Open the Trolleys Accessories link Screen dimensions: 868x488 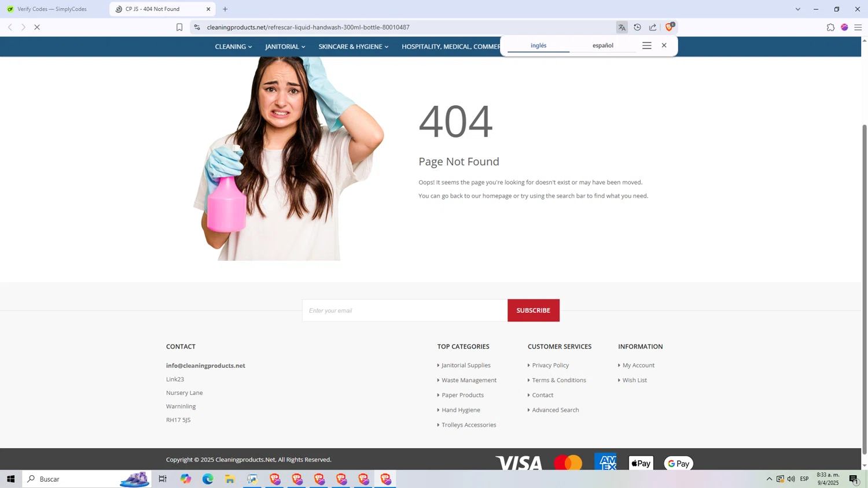tap(469, 425)
